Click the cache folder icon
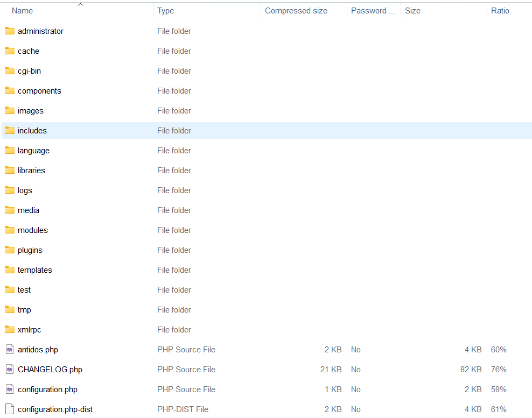This screenshot has width=532, height=418. click(x=10, y=51)
